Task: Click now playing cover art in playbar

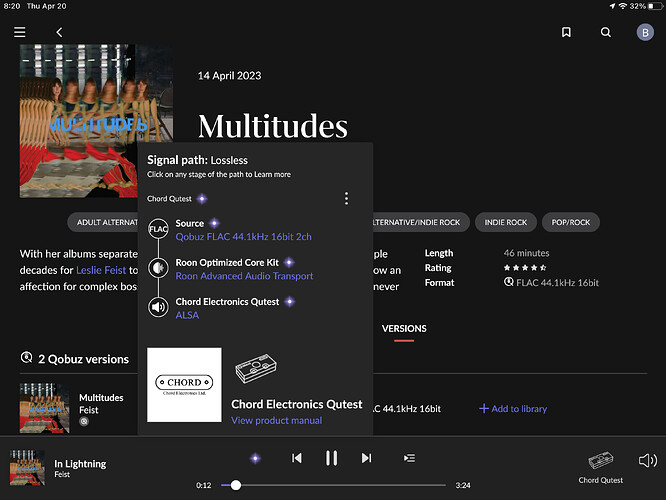Action: [27, 468]
